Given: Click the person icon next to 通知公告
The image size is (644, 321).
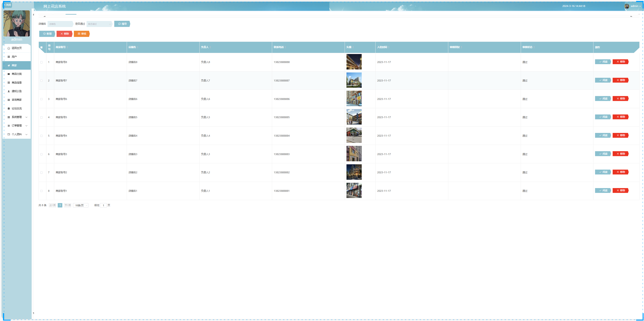Looking at the screenshot, I should pyautogui.click(x=9, y=91).
